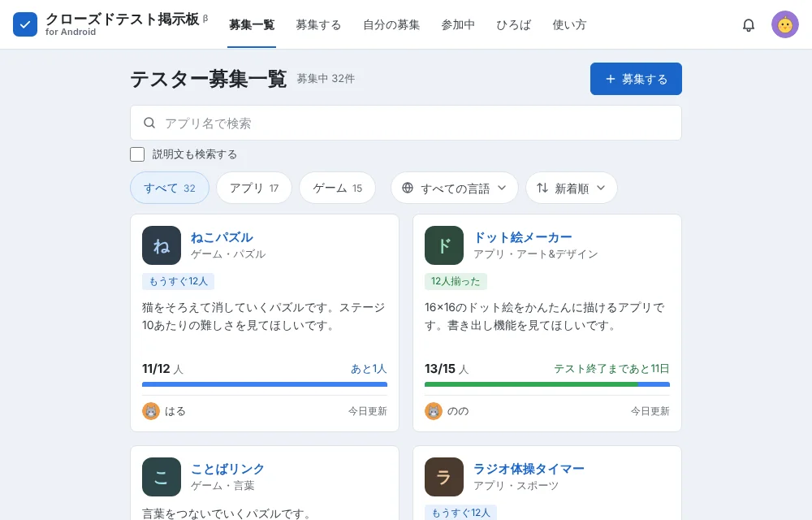Click username はる
Screen dimensions: 812x520
(x=175, y=411)
